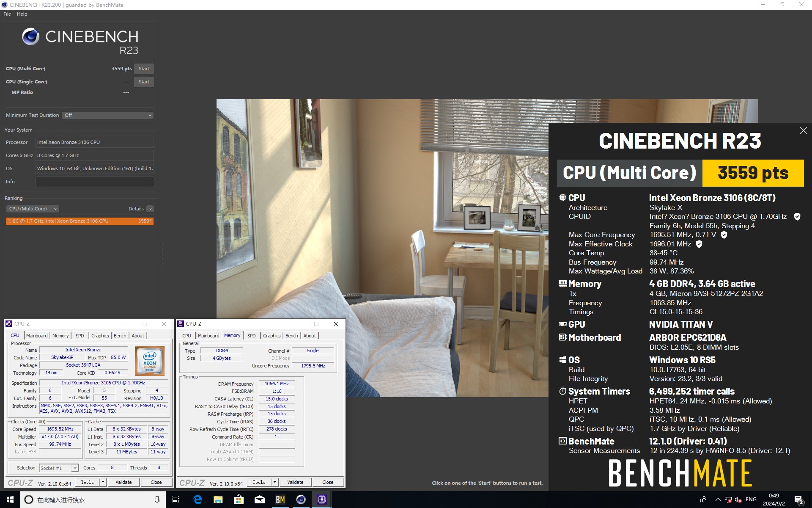This screenshot has width=812, height=508.
Task: Click the microphone icon in search box
Action: [x=157, y=500]
